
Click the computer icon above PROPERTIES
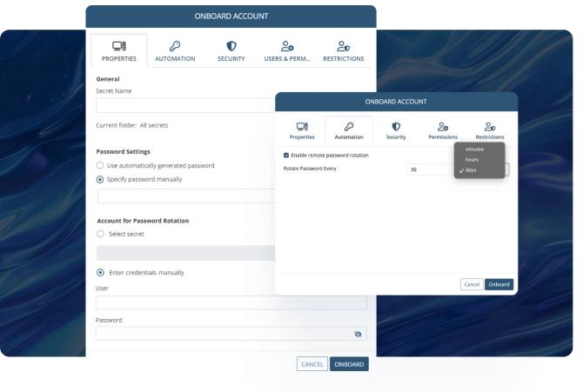pos(119,46)
